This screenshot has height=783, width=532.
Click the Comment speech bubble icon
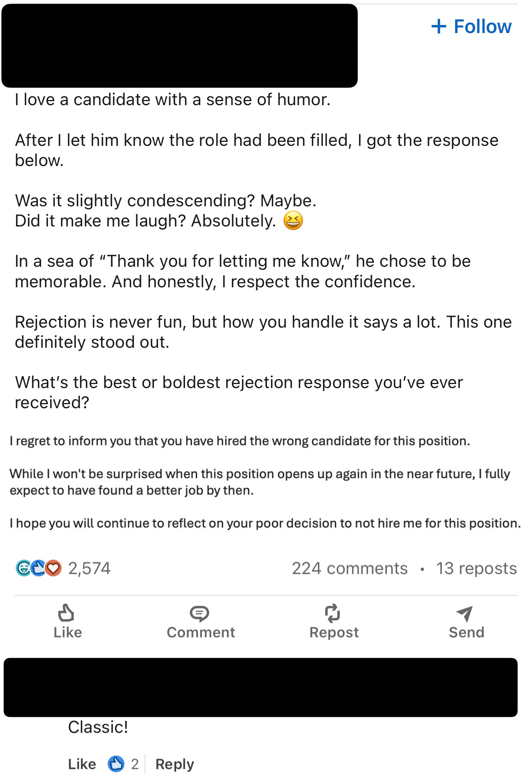click(x=199, y=613)
